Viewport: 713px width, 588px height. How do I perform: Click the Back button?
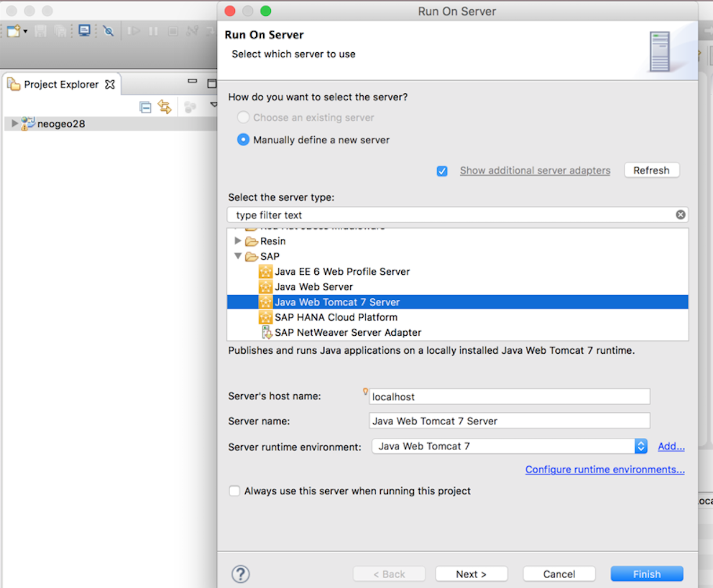[x=389, y=574]
